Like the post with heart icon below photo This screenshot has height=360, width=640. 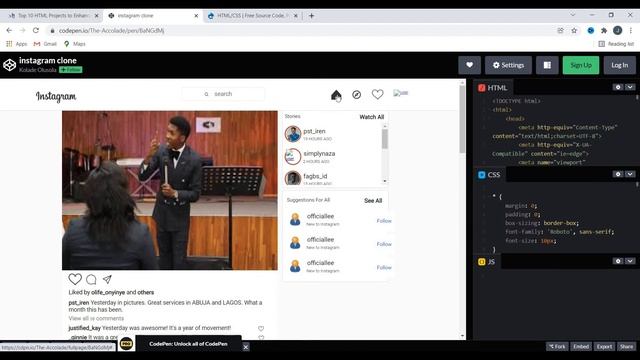[x=75, y=279]
